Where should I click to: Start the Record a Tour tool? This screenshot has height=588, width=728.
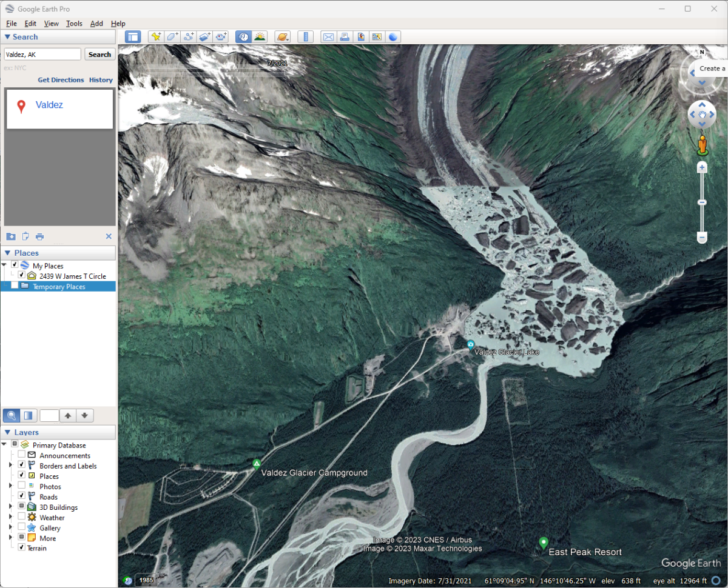coord(221,37)
